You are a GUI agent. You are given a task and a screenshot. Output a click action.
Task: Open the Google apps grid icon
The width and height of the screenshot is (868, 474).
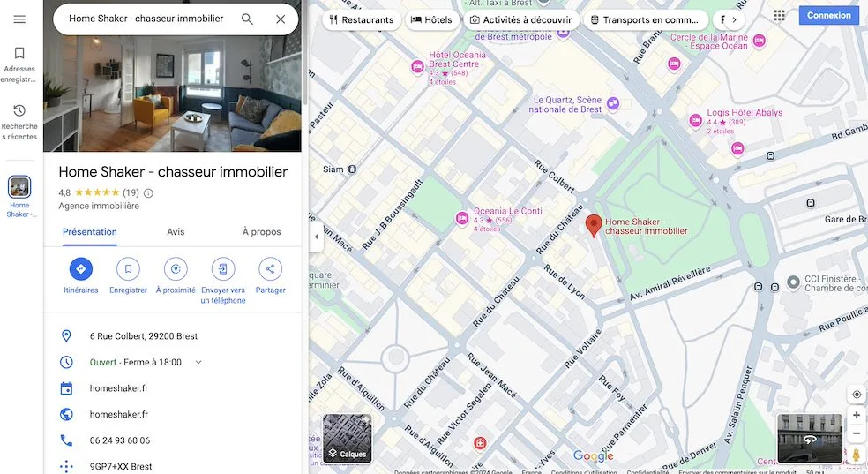780,16
